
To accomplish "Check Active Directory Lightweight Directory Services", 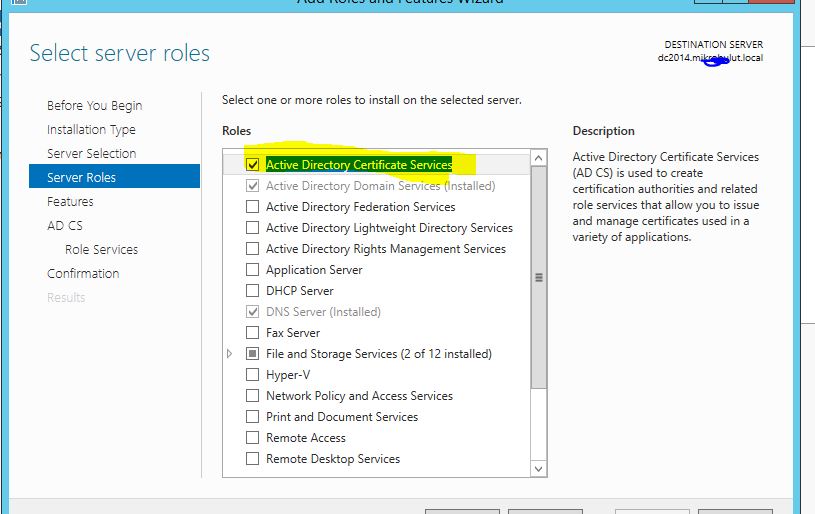I will (252, 228).
